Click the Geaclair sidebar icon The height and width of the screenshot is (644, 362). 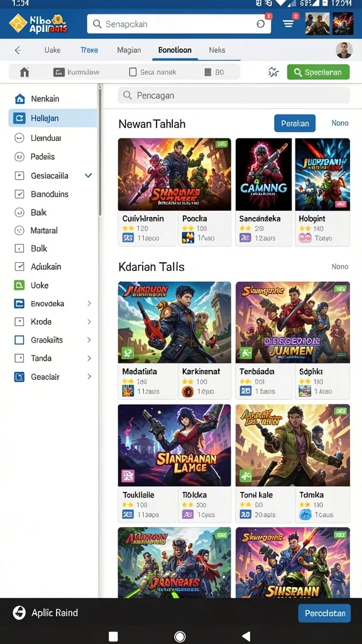19,377
